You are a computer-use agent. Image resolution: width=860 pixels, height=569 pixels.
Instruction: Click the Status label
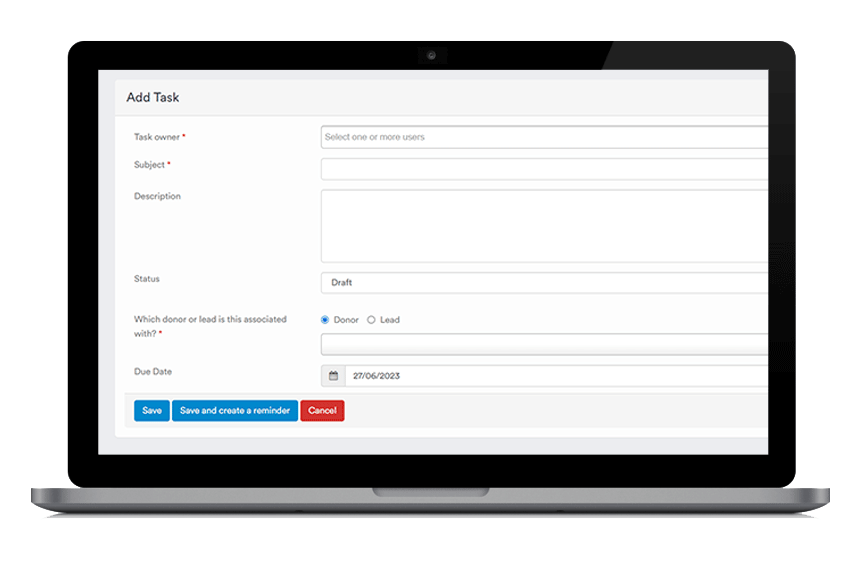click(147, 279)
